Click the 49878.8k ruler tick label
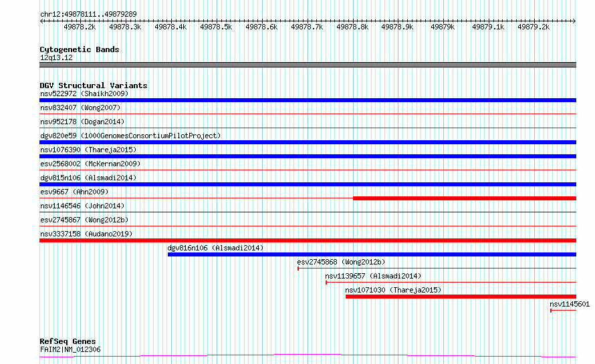Viewport: 595px width, 364px height. click(x=352, y=27)
